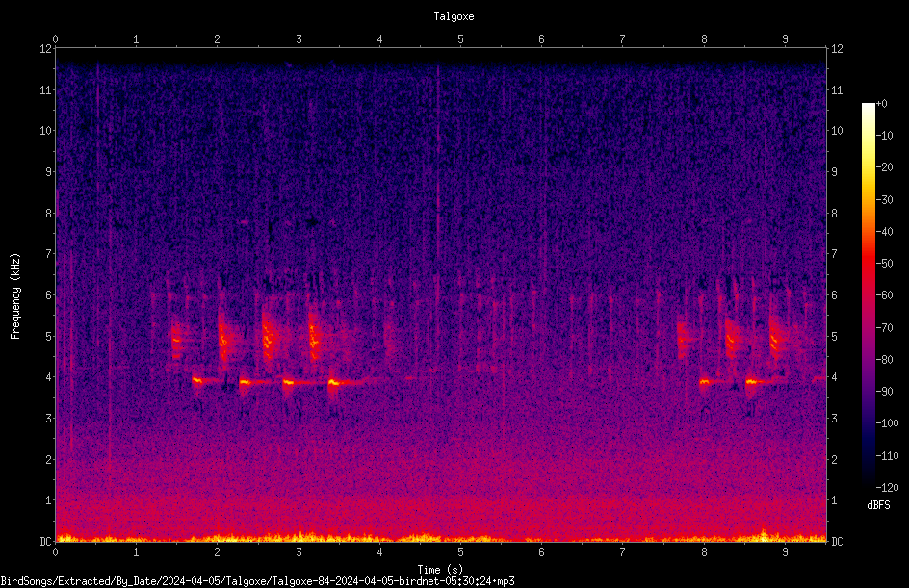Click the Talgoxe title above the spectrogram

(454, 16)
